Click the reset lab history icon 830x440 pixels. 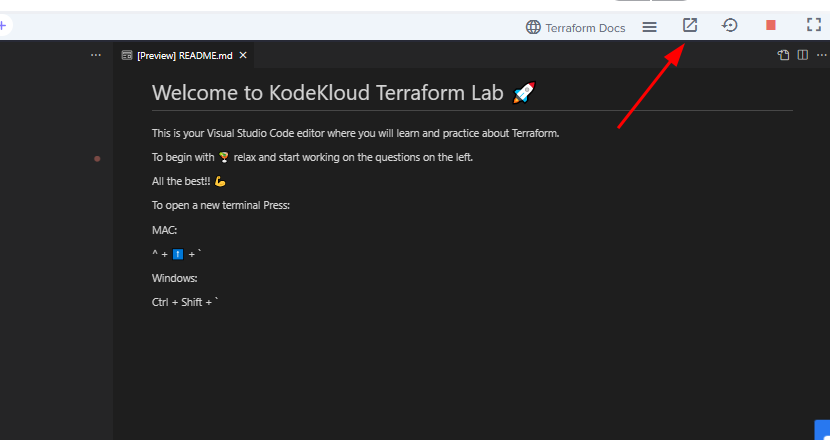click(730, 26)
